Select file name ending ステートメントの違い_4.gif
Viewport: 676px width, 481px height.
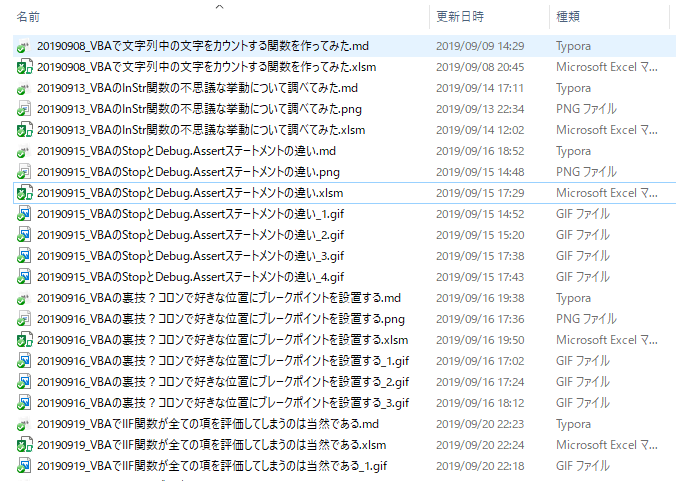[x=191, y=277]
